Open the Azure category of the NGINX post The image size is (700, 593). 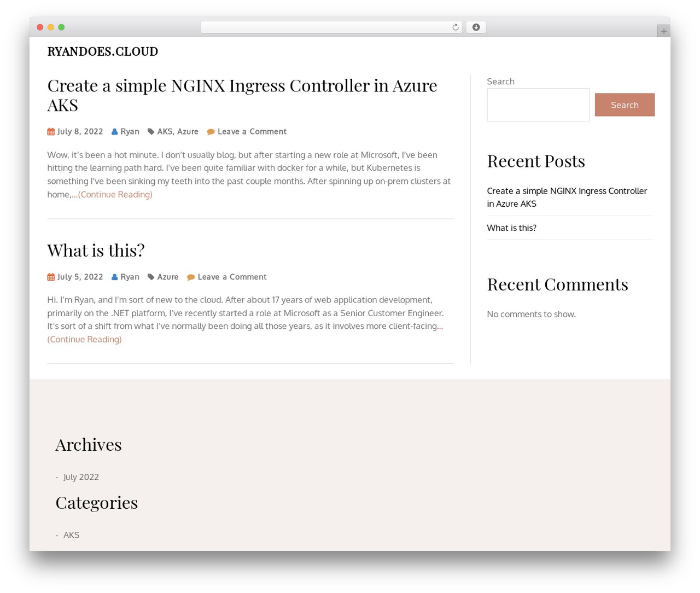[188, 131]
